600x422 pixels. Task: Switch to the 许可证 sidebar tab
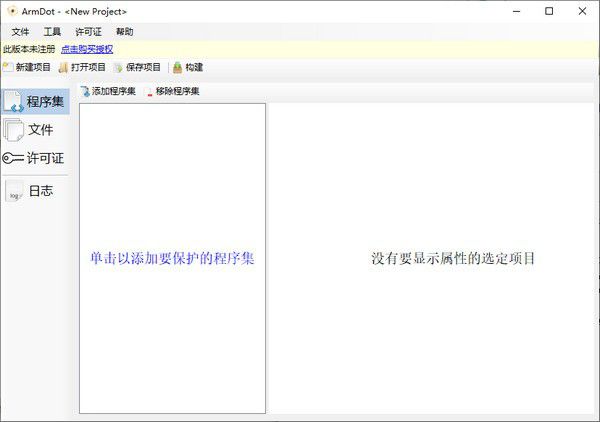35,158
